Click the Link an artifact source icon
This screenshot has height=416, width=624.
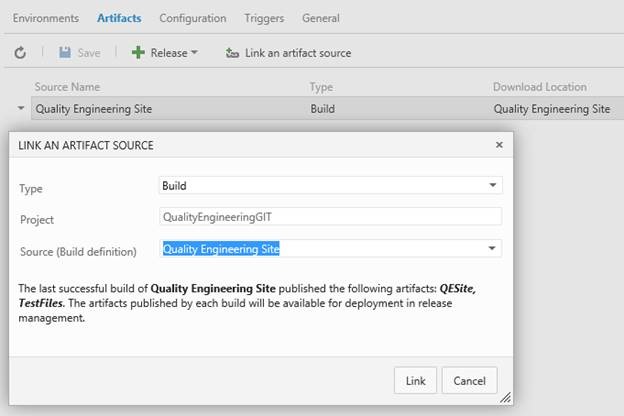[x=232, y=52]
